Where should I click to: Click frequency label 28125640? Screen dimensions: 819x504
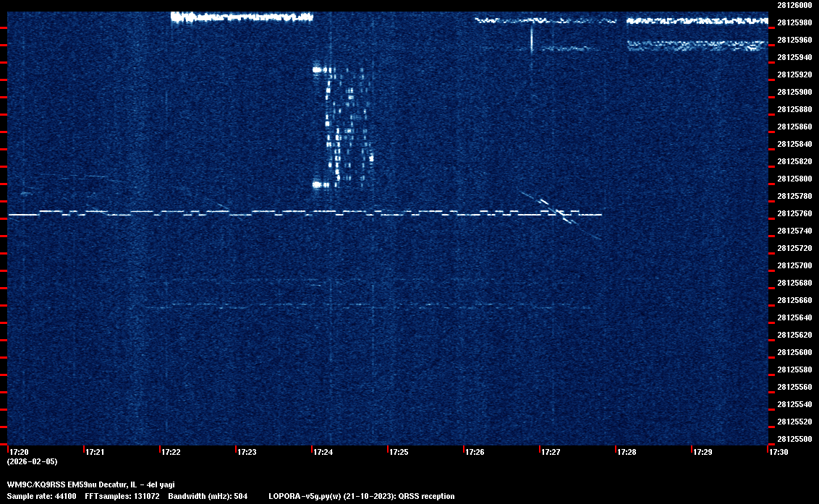pyautogui.click(x=794, y=317)
